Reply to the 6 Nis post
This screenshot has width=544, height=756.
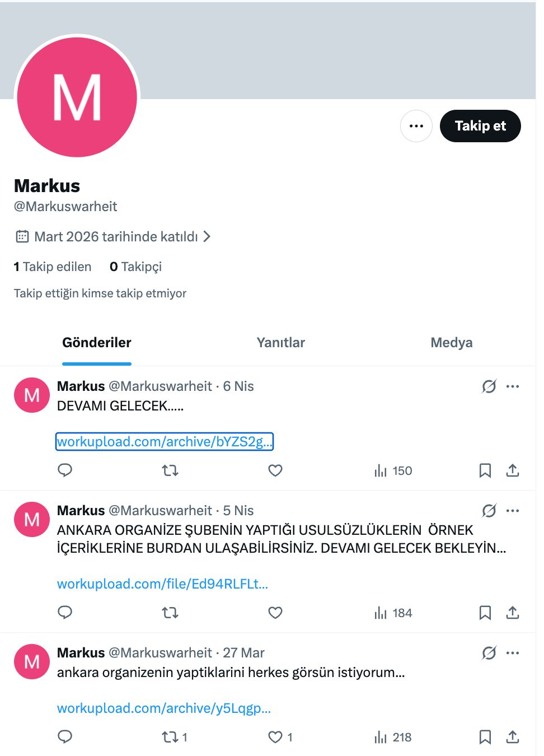65,470
